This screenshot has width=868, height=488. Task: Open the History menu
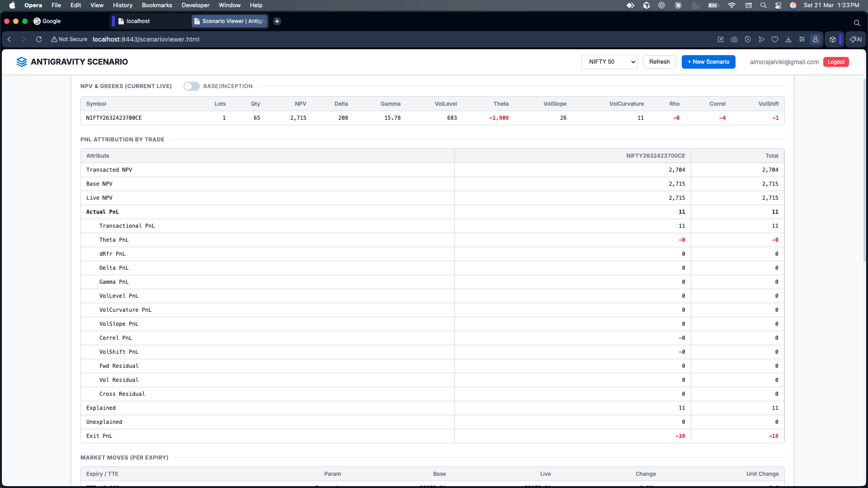123,5
